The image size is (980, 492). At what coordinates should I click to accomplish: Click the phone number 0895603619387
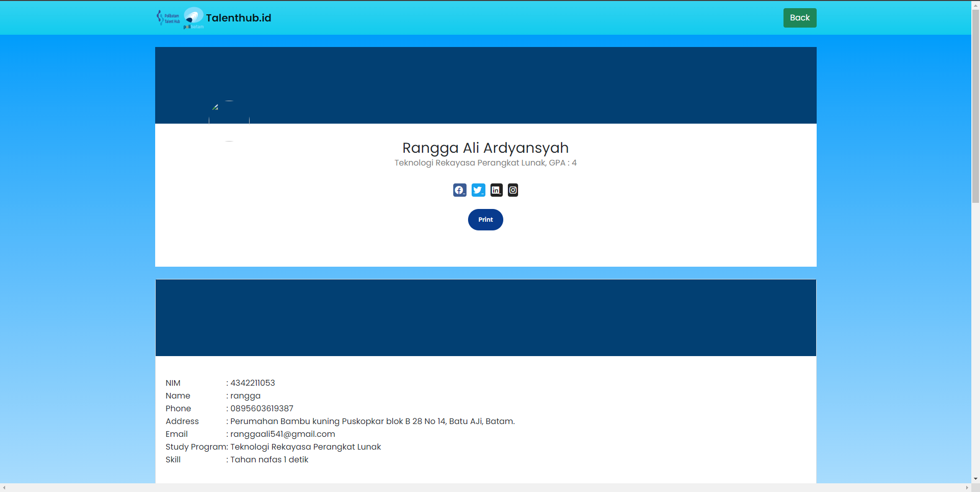261,408
